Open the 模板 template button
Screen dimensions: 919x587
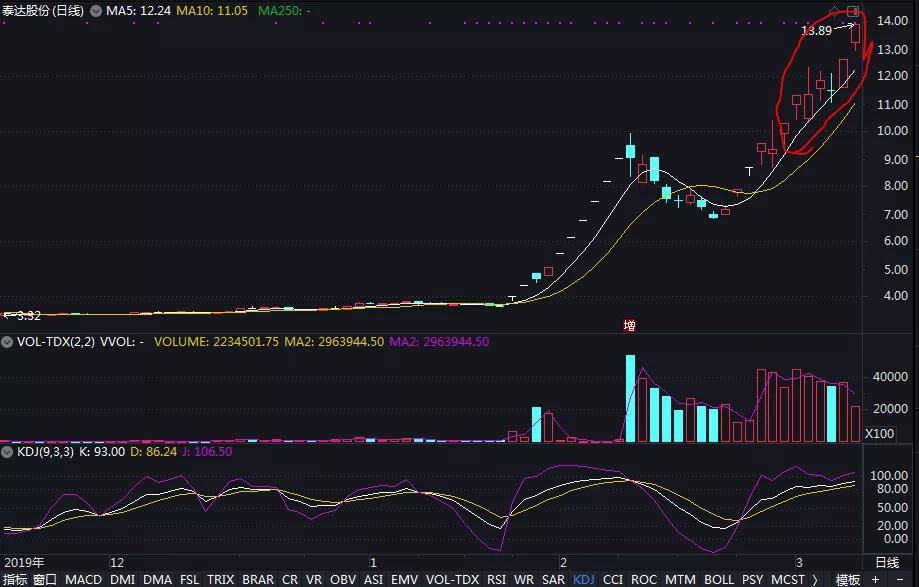click(848, 579)
